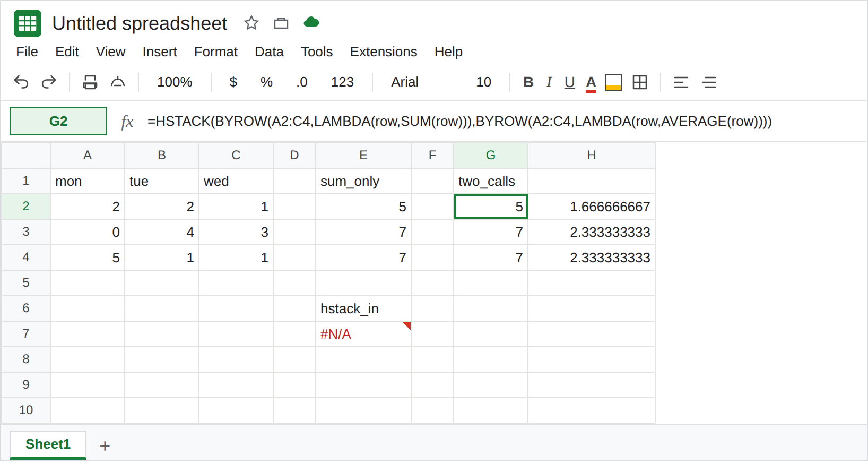Select the 'sum_only' cell
The image size is (868, 463).
pos(363,181)
